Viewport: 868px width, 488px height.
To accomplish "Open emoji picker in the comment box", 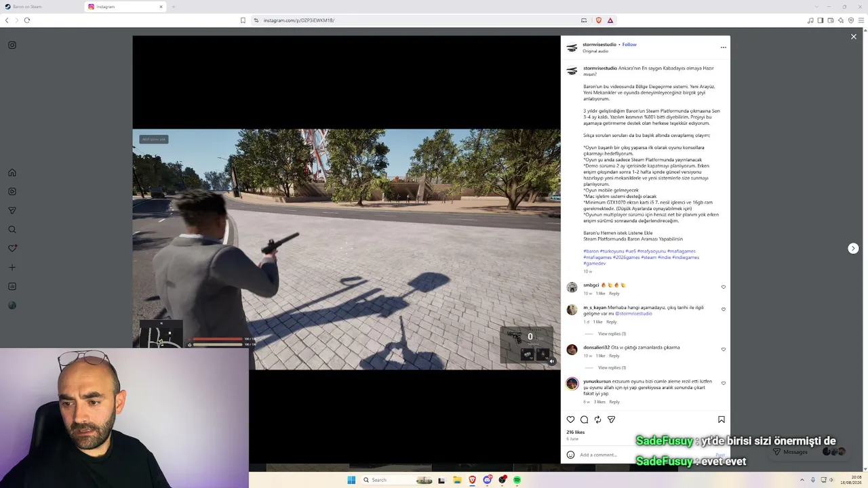I will (x=570, y=455).
